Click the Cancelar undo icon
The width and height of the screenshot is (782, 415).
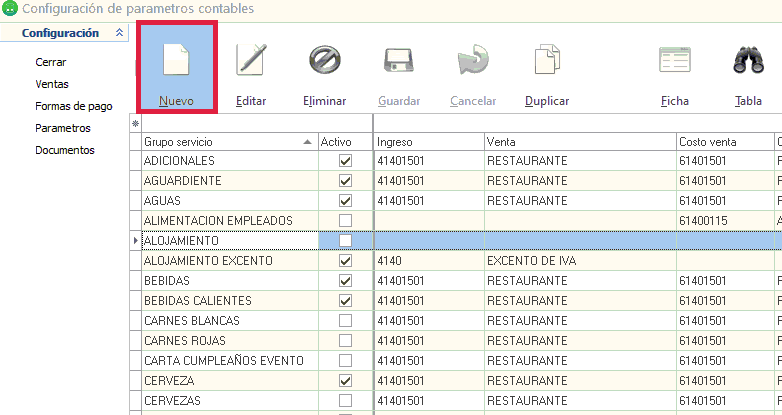tap(473, 61)
